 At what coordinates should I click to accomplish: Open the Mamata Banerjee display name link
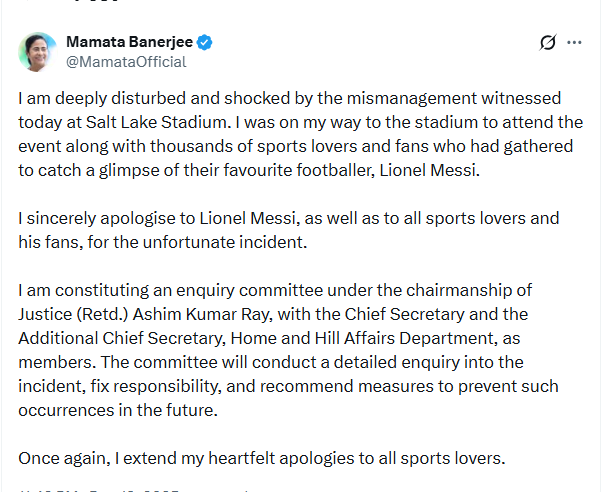click(129, 42)
